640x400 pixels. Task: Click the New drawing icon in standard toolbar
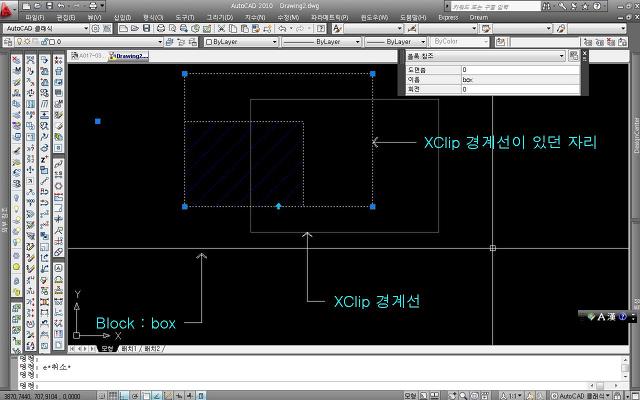click(x=123, y=28)
